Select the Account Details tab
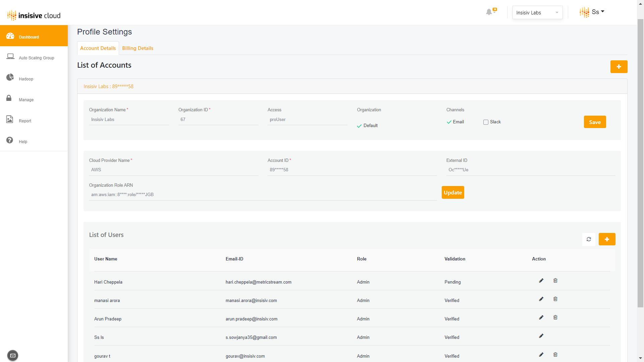Viewport: 644px width, 362px height. 98,48
